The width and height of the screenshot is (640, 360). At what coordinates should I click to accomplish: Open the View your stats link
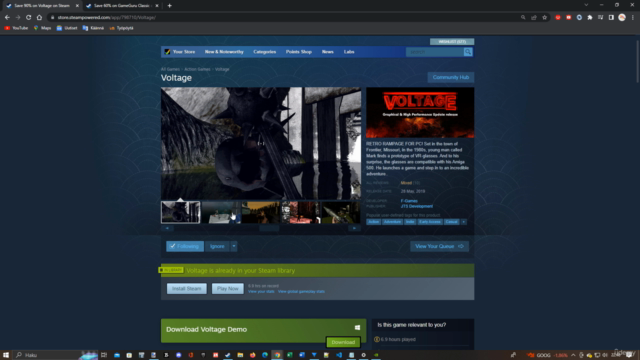[261, 291]
